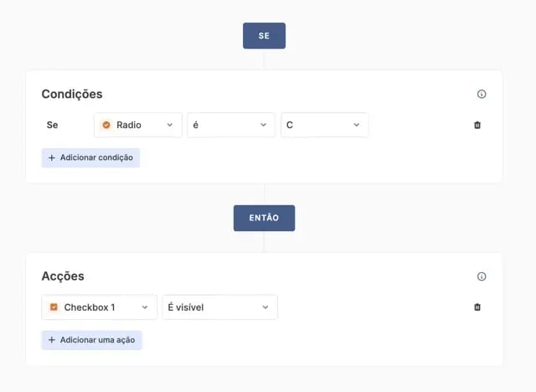Click the Adicionar uma ação button

click(x=91, y=340)
